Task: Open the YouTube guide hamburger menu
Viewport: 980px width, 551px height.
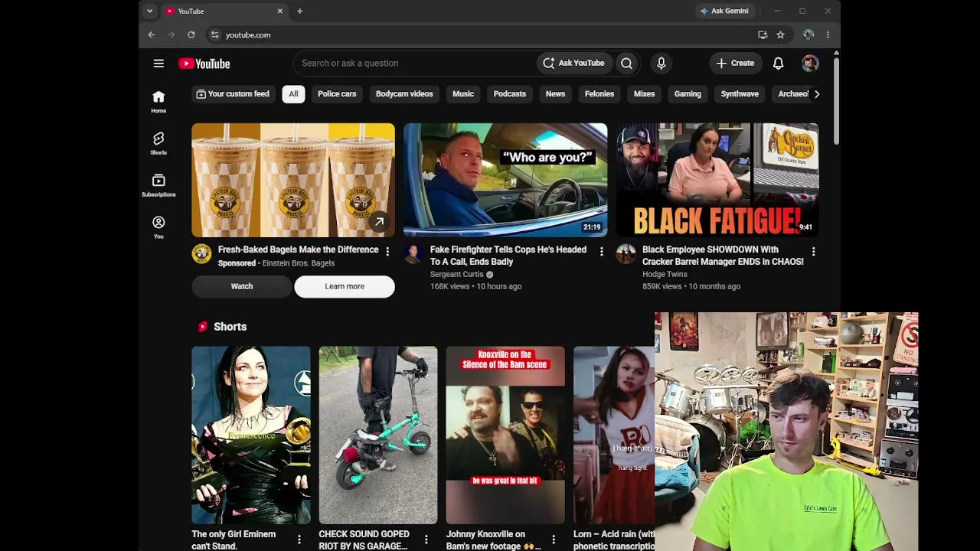Action: click(158, 64)
